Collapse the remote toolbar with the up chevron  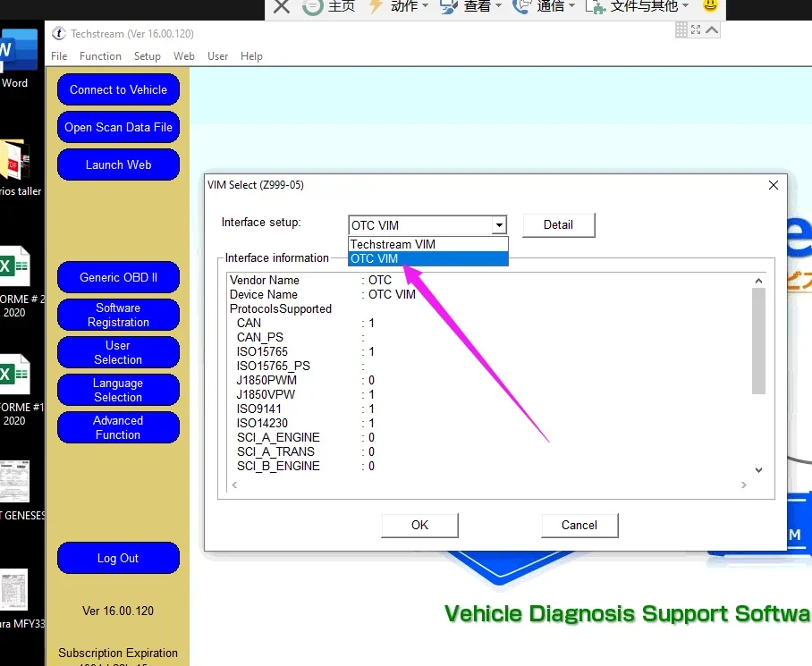coord(712,30)
